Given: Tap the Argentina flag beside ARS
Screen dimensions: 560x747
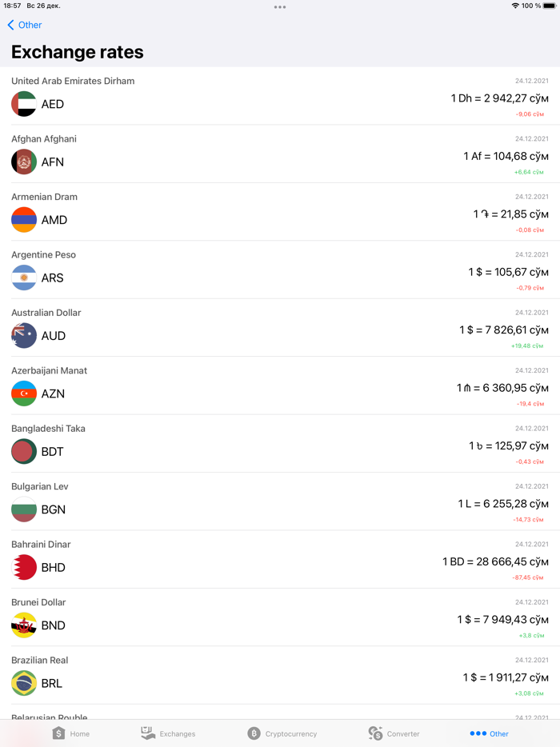Looking at the screenshot, I should 23,278.
